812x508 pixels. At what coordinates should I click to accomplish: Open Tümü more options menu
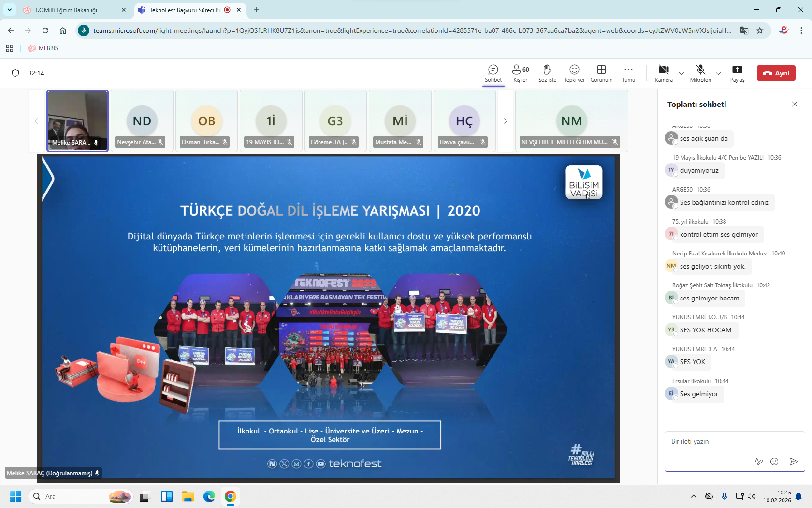[x=628, y=73]
